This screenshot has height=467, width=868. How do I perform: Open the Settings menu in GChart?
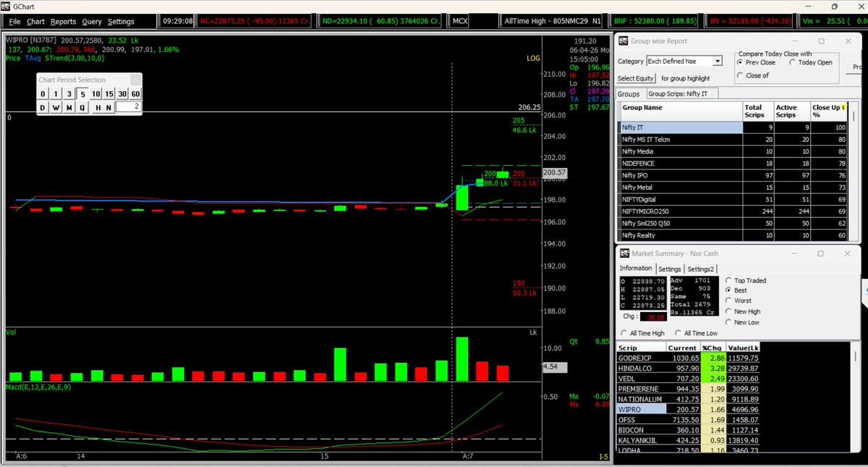121,22
